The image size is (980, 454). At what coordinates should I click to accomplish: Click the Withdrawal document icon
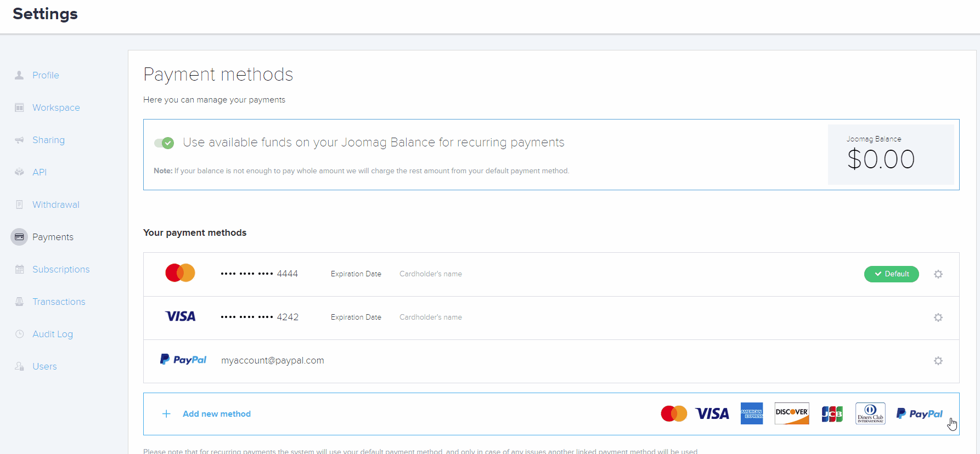click(19, 205)
